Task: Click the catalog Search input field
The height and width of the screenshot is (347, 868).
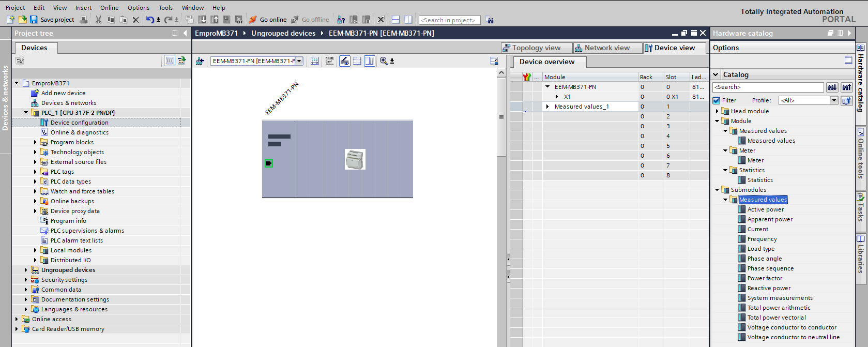Action: (768, 87)
